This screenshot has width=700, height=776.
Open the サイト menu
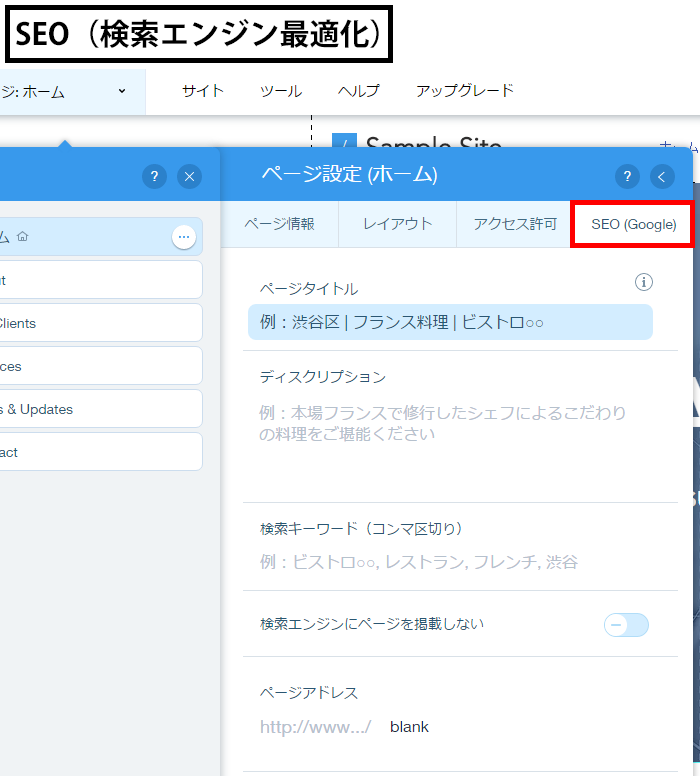click(203, 91)
